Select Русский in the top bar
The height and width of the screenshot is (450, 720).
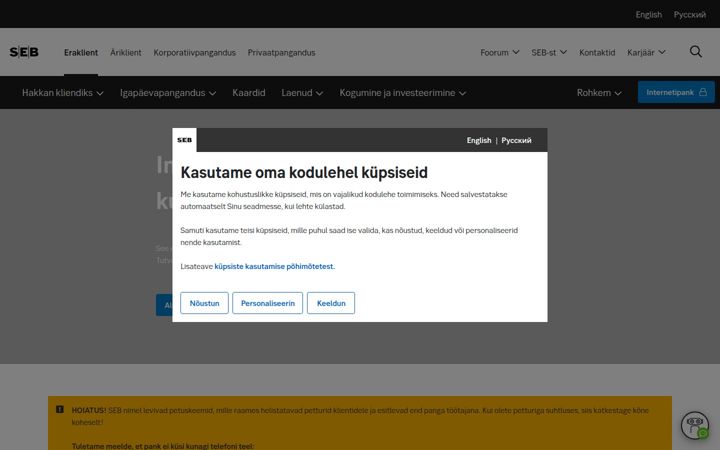(x=690, y=15)
